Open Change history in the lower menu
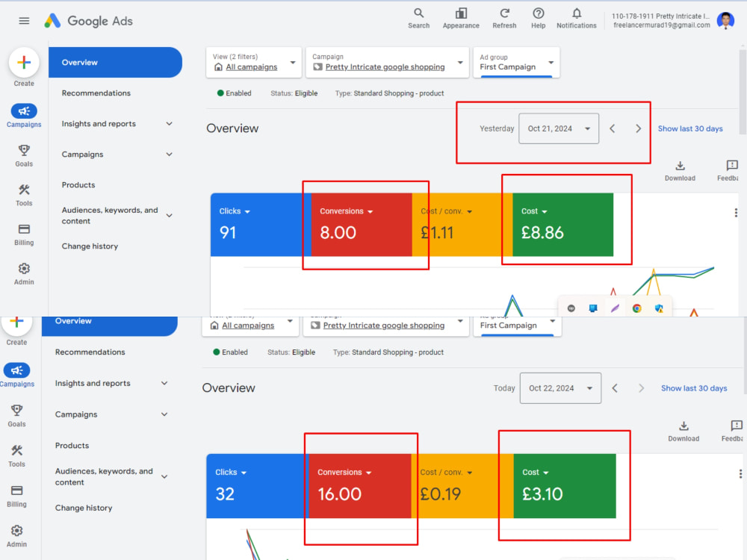 84,508
